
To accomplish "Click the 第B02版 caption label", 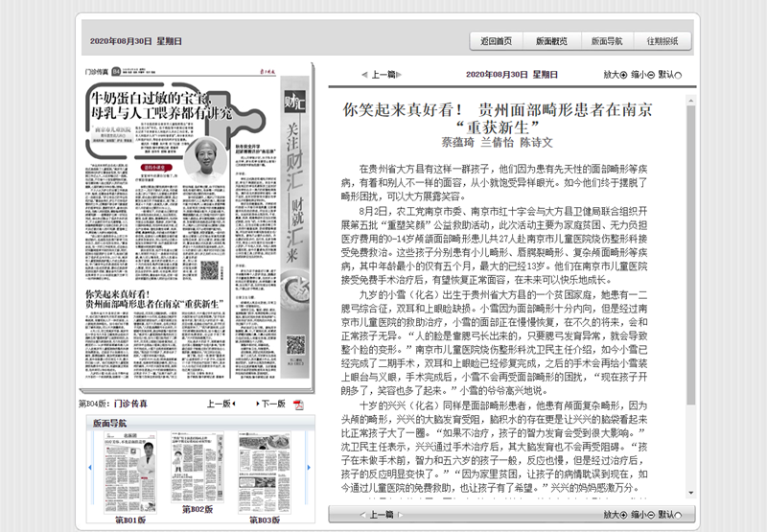I will coord(198,509).
